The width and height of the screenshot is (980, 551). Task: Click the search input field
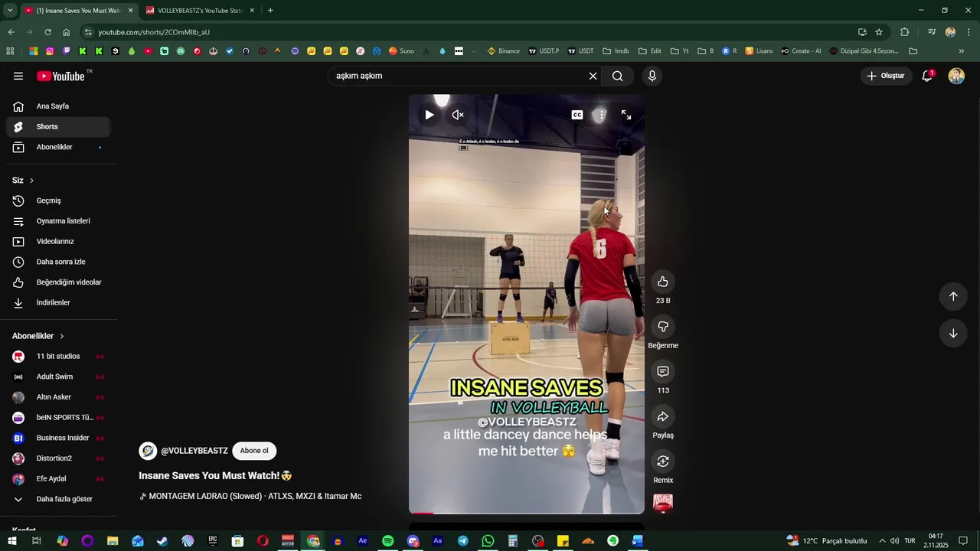tap(458, 76)
